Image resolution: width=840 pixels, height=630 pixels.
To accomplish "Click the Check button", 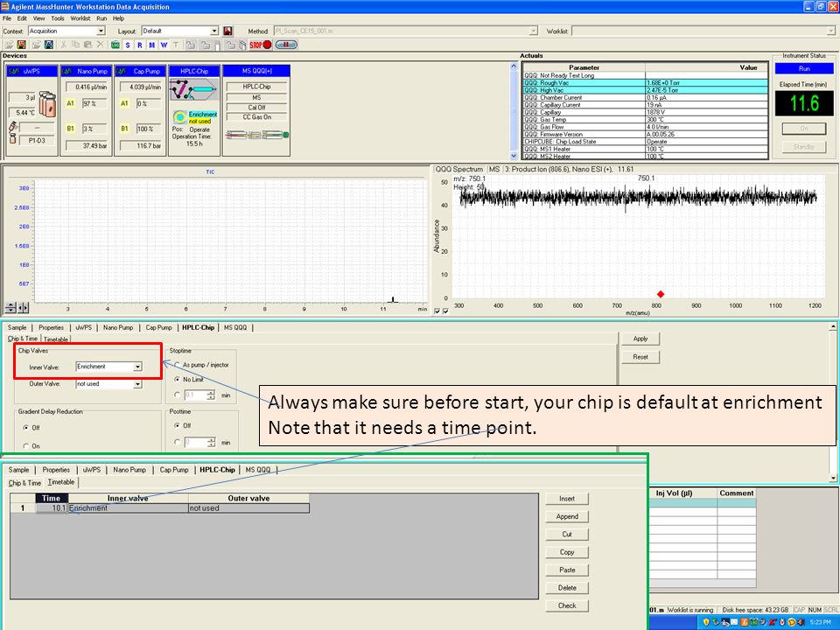I will click(x=567, y=605).
